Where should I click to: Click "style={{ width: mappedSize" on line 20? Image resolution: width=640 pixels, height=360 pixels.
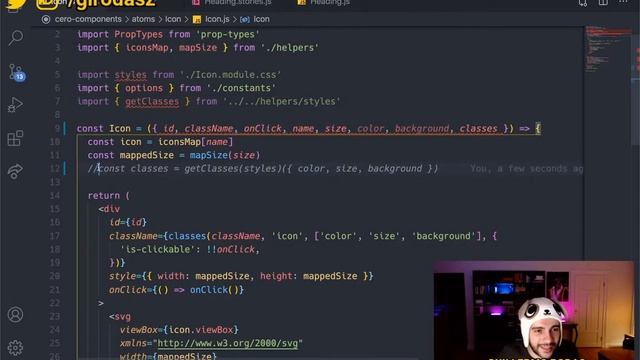click(x=179, y=276)
